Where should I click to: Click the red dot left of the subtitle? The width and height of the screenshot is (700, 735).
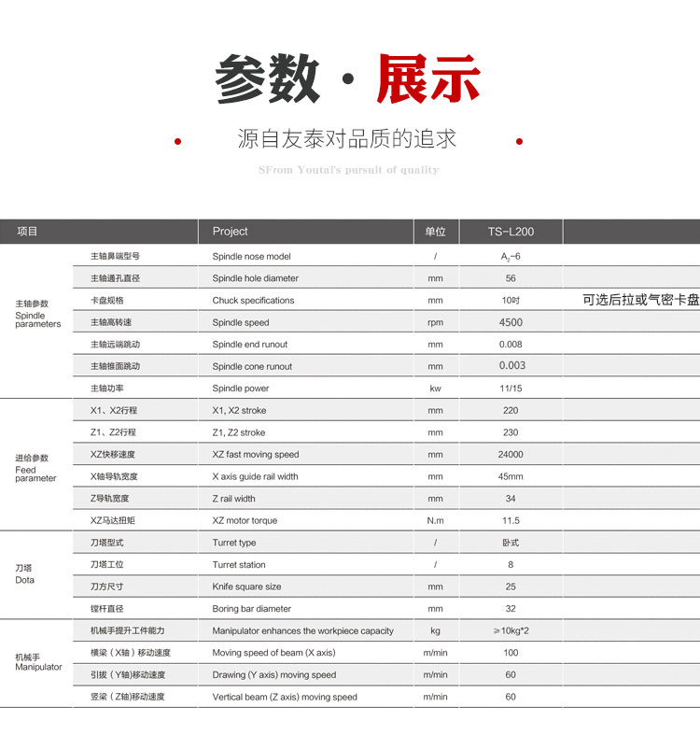click(x=178, y=141)
